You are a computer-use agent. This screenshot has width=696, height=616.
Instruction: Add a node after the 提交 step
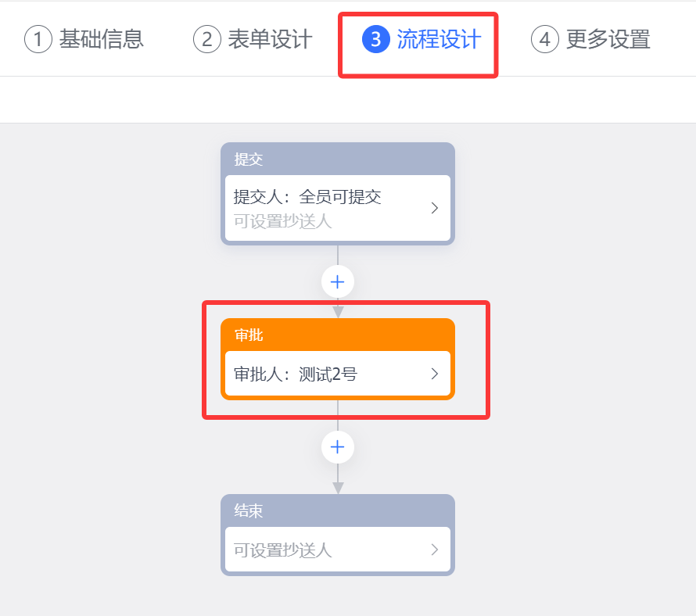tap(338, 281)
